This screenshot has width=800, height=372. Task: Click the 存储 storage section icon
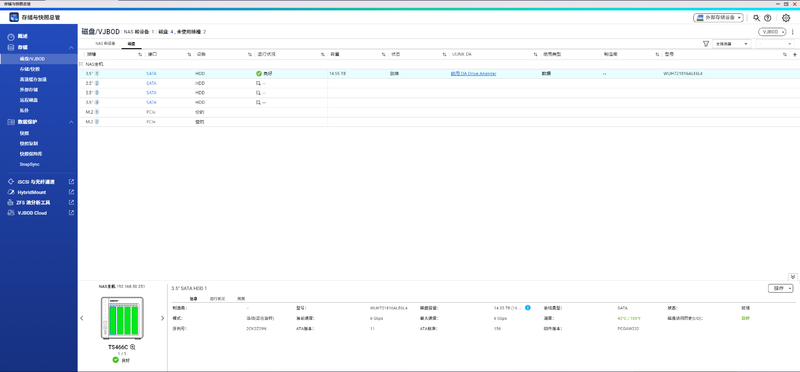click(11, 47)
